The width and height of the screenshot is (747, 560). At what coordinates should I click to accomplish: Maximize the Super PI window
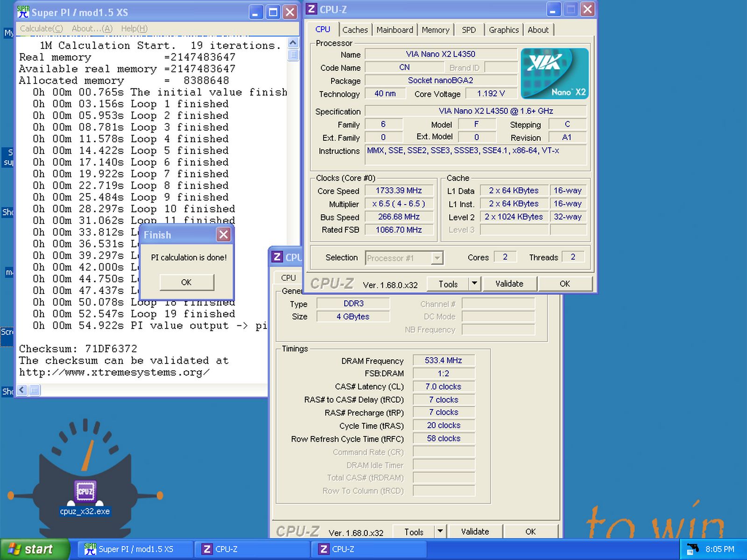pyautogui.click(x=273, y=12)
